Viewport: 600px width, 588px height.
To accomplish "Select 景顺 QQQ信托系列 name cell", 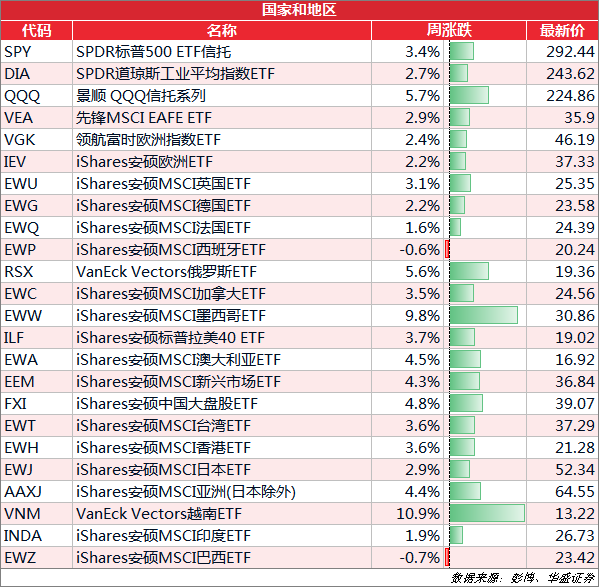I will [222, 96].
